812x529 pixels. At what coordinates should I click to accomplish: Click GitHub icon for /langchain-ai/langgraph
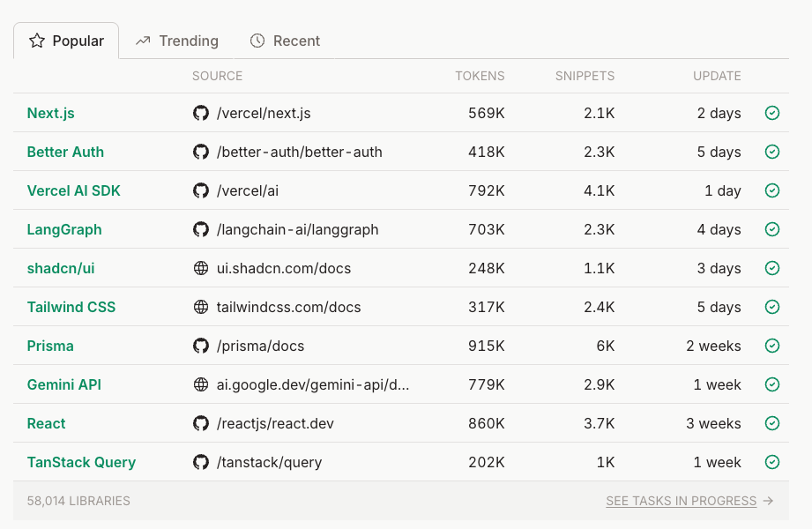point(201,229)
